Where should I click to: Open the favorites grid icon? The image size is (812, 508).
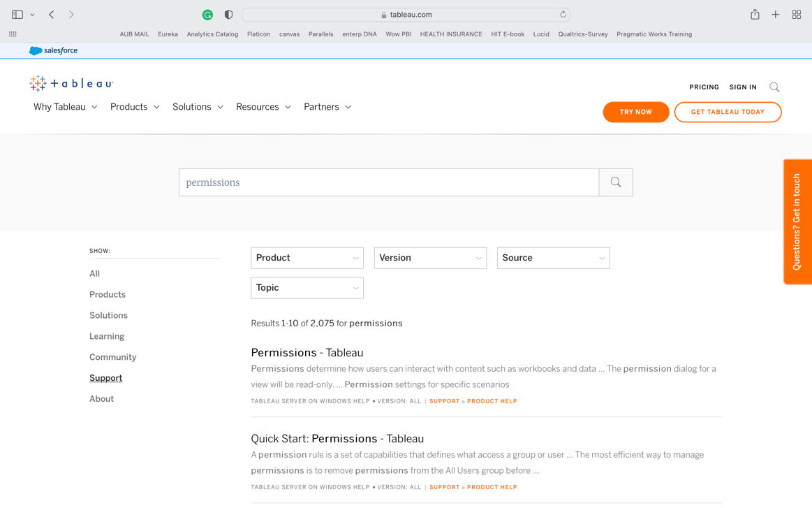13,34
